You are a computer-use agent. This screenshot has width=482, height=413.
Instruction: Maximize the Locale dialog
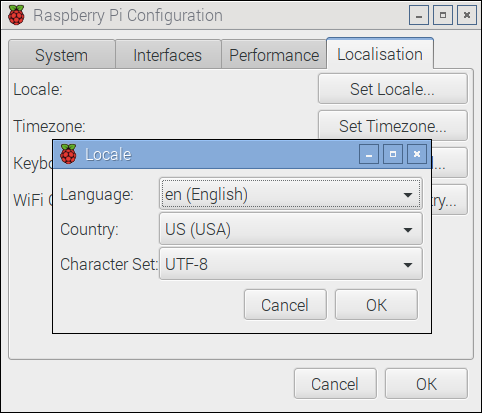[x=393, y=154]
